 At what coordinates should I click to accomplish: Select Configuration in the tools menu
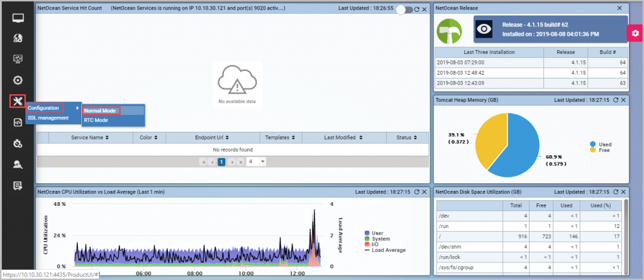click(x=43, y=108)
